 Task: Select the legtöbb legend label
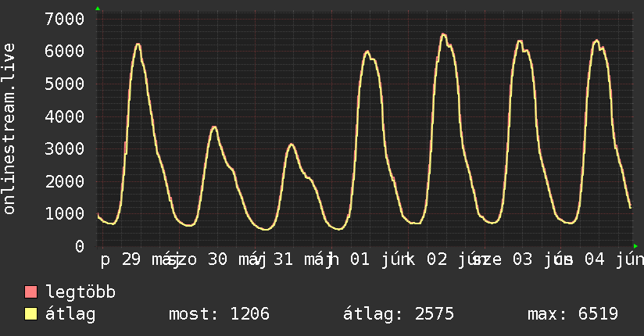pyautogui.click(x=80, y=292)
